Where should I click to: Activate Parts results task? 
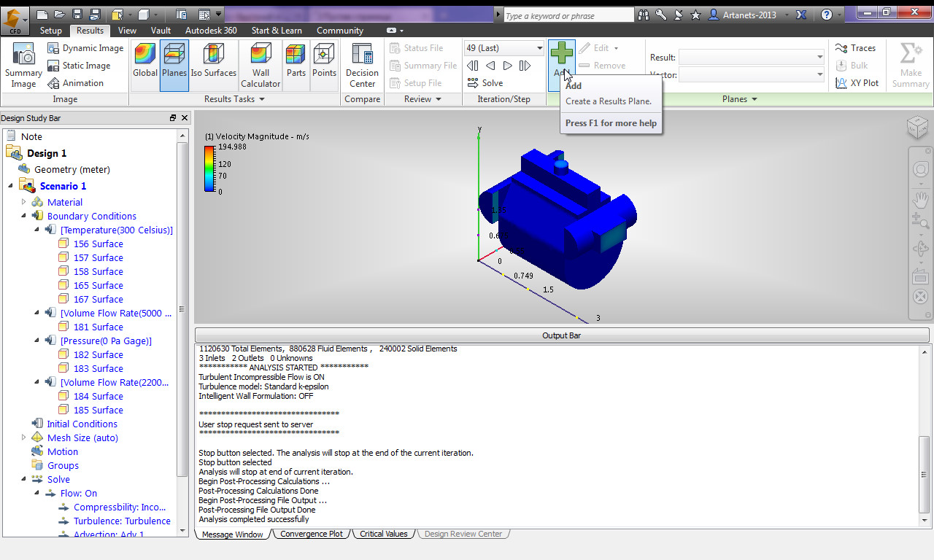296,64
